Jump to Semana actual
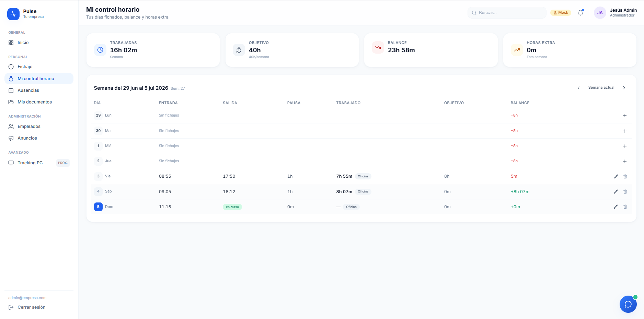 (x=601, y=88)
